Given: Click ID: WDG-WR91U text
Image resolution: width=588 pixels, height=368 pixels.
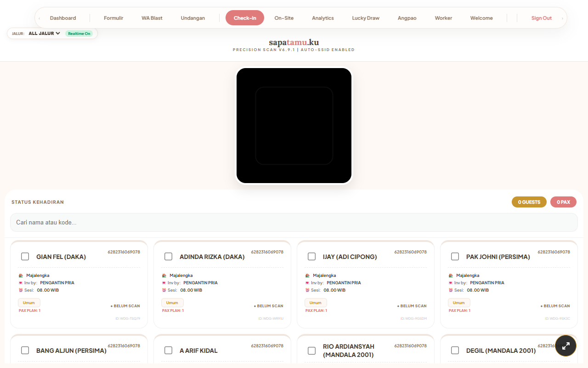Looking at the screenshot, I should (271, 318).
